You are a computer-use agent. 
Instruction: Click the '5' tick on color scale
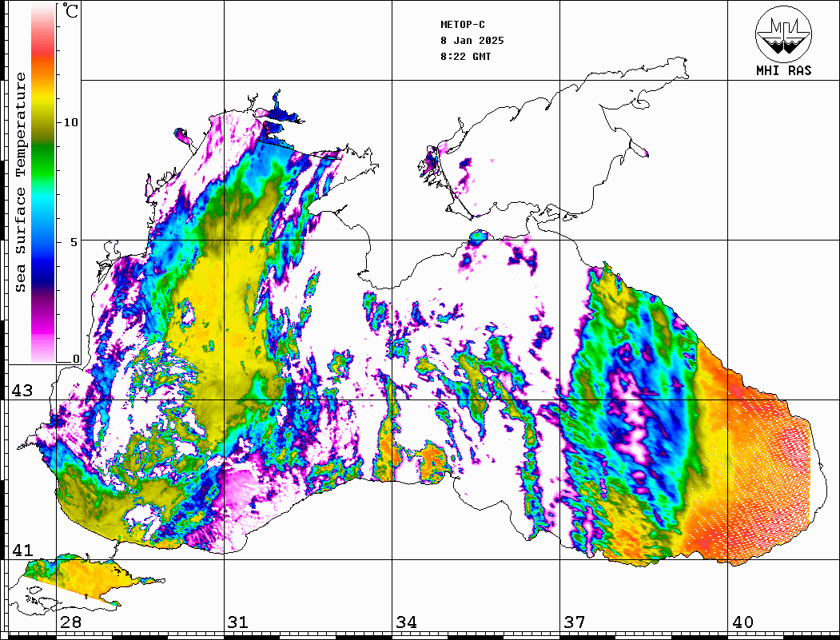pyautogui.click(x=74, y=242)
